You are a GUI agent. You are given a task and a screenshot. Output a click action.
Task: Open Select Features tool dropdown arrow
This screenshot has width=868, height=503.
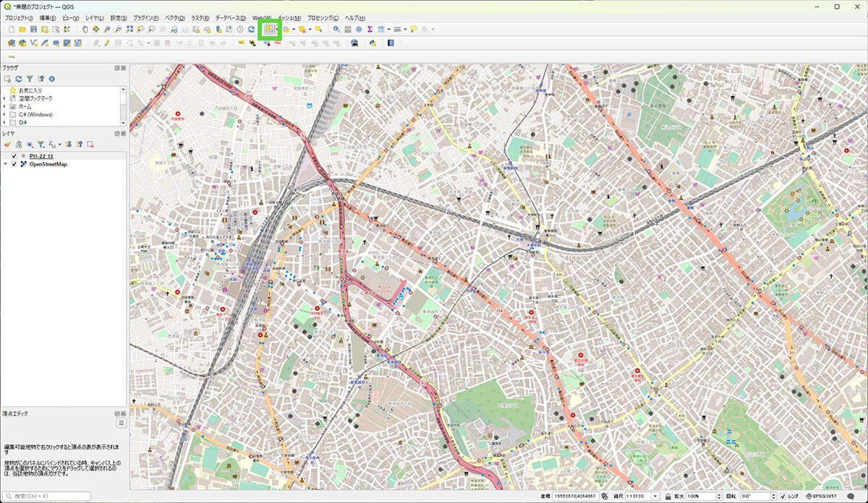click(x=276, y=29)
